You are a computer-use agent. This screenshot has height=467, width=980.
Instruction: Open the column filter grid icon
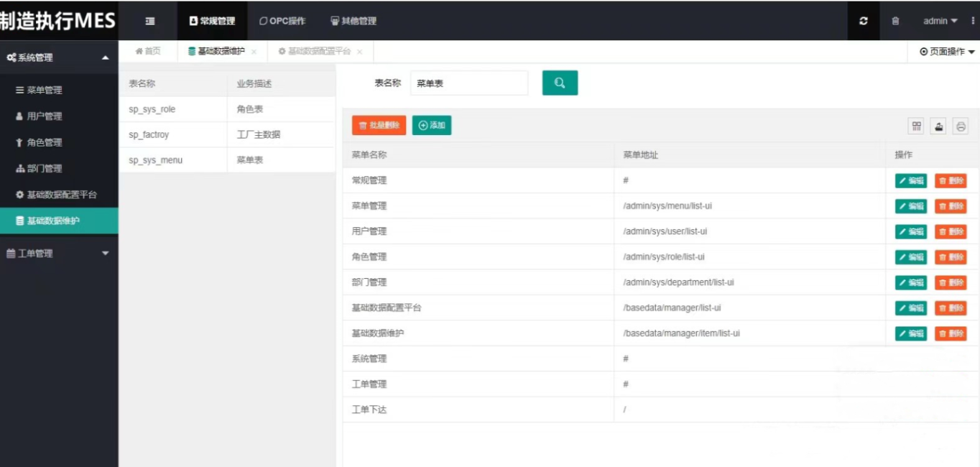pyautogui.click(x=917, y=126)
